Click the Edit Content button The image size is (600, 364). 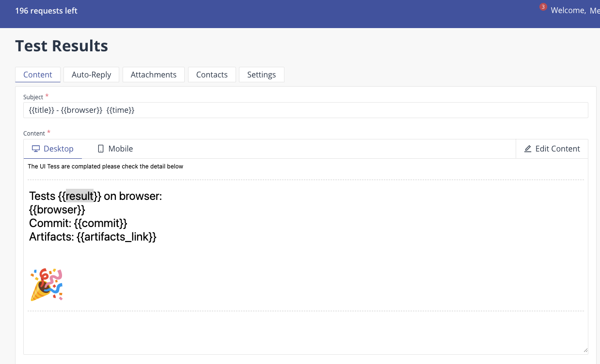pos(552,149)
